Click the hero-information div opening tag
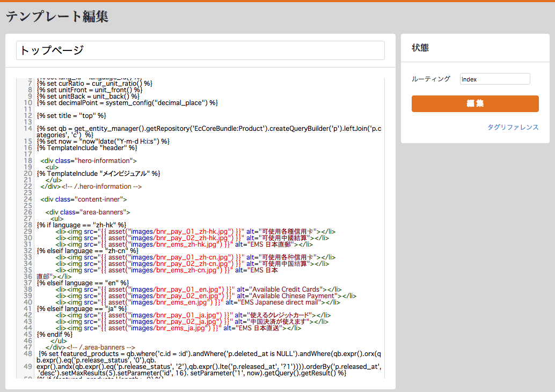555x392 pixels. click(x=89, y=161)
